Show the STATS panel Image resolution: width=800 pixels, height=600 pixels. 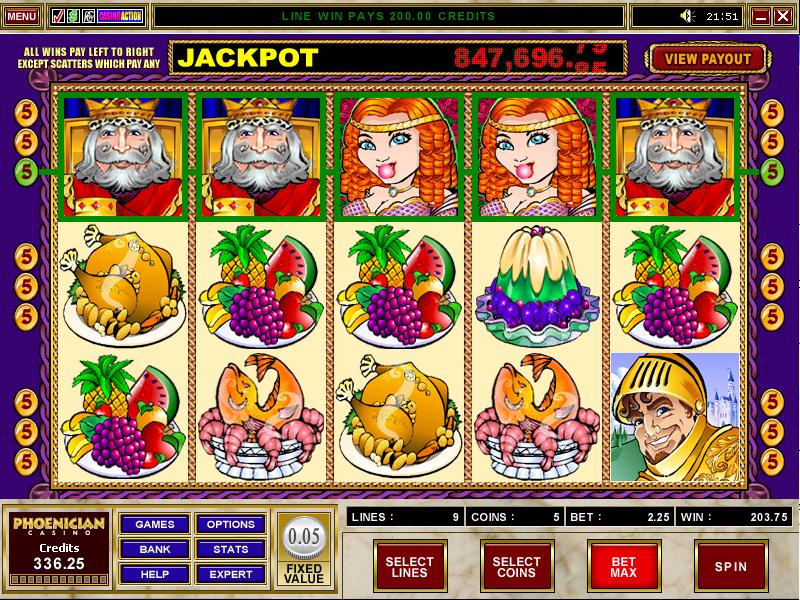231,549
